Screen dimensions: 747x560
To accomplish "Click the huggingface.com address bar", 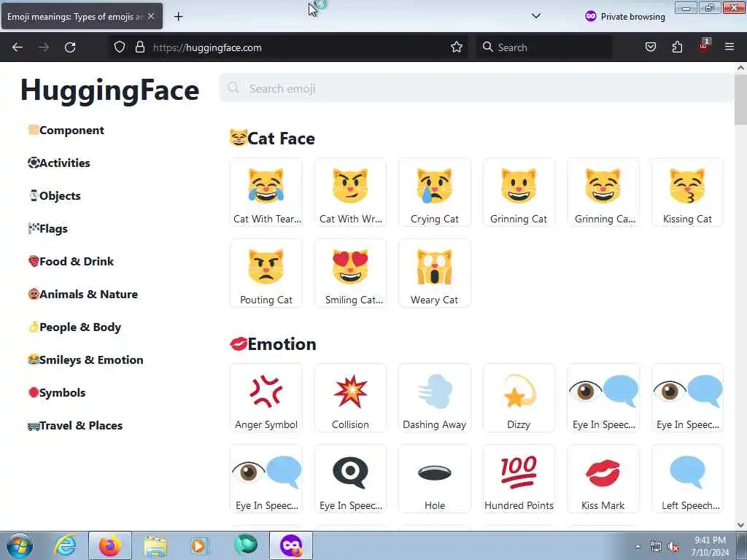I will pyautogui.click(x=288, y=47).
